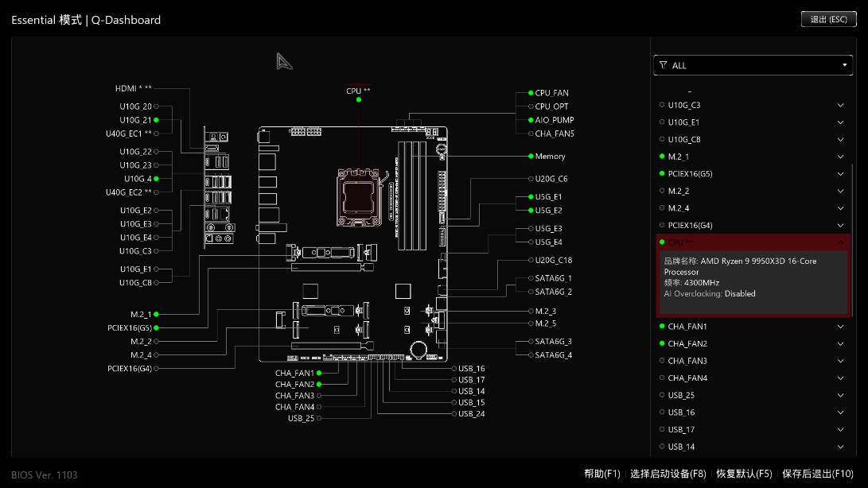The height and width of the screenshot is (488, 868).
Task: Click the U20G_C18 connector label
Action: point(554,260)
